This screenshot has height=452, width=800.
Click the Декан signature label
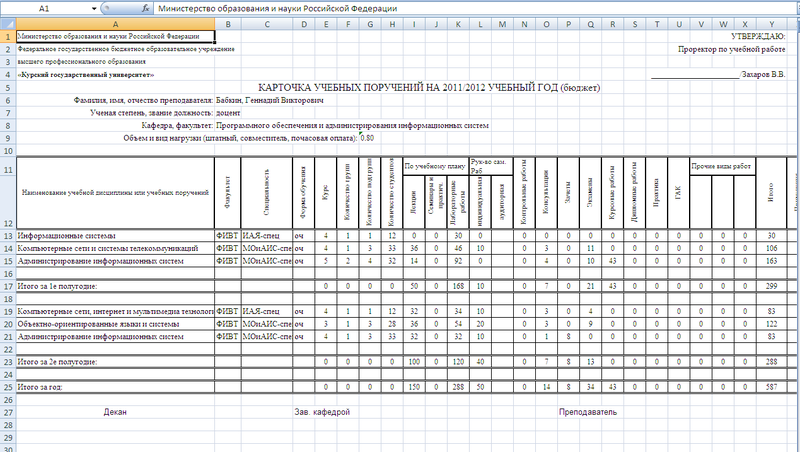coord(115,412)
